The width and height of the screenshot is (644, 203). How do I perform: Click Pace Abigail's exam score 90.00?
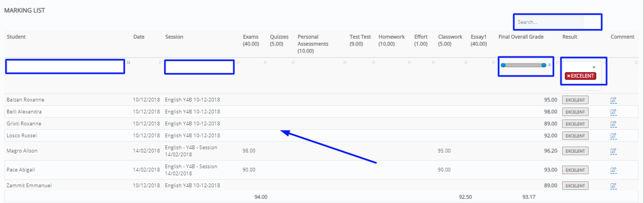(x=249, y=170)
